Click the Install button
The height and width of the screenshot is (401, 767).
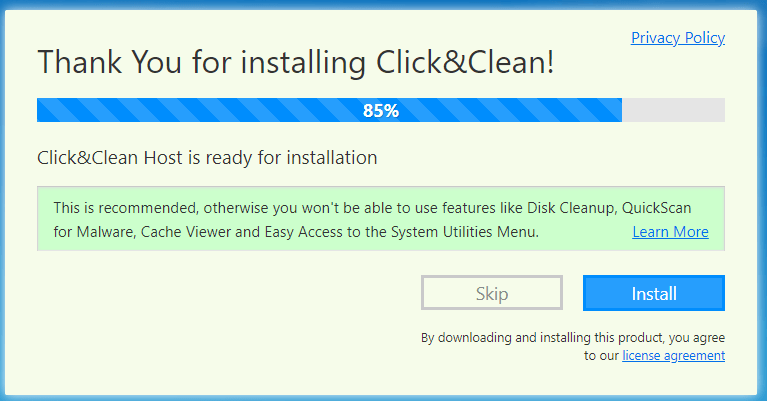click(x=654, y=293)
